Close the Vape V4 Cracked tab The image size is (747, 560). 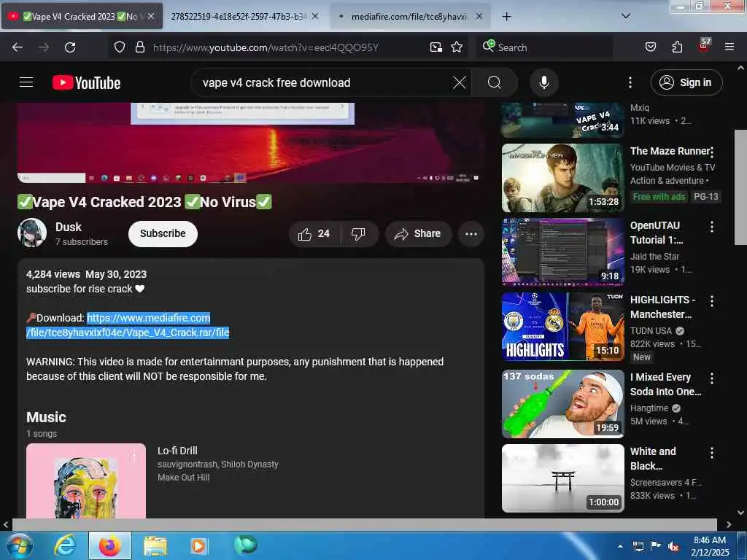pos(151,16)
